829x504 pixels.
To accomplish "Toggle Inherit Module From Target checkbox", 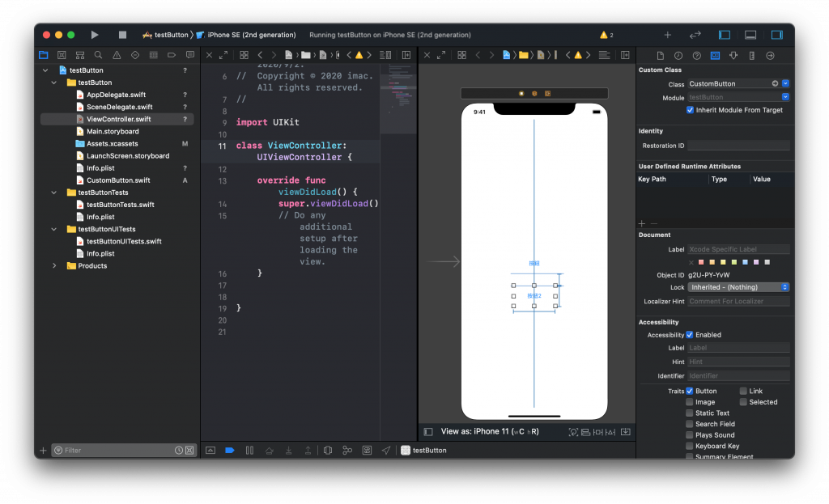I will pyautogui.click(x=690, y=110).
